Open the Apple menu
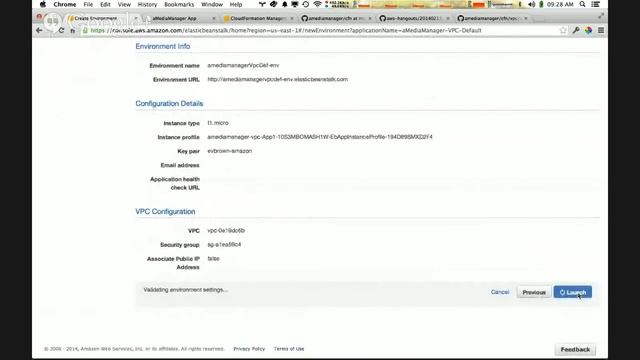The image size is (640, 360). point(43,4)
